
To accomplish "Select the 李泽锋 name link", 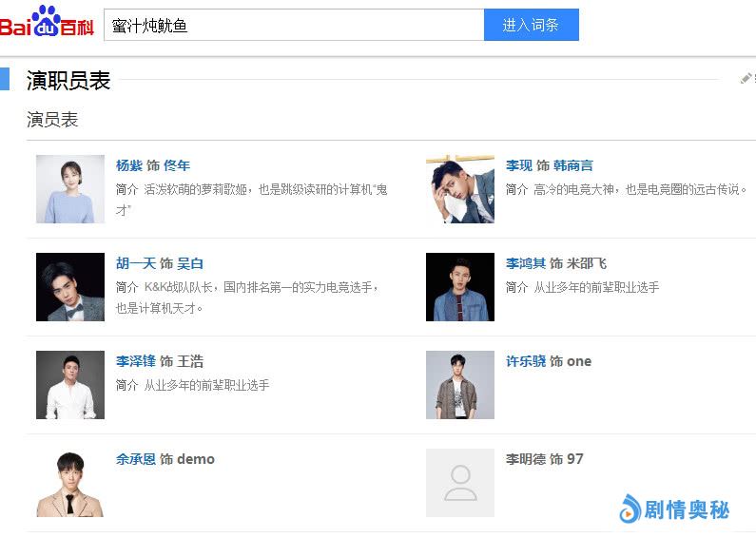I will coord(135,361).
